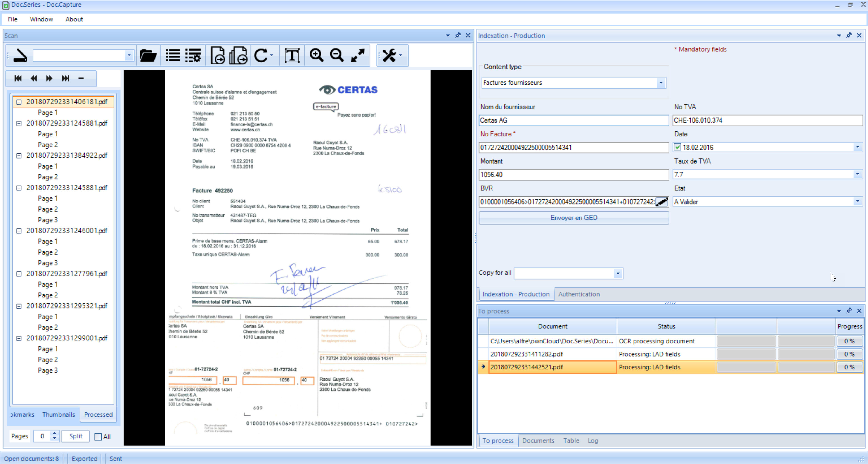Viewport: 868px width, 464px height.
Task: Close the Indexation - Production panel
Action: (x=859, y=35)
